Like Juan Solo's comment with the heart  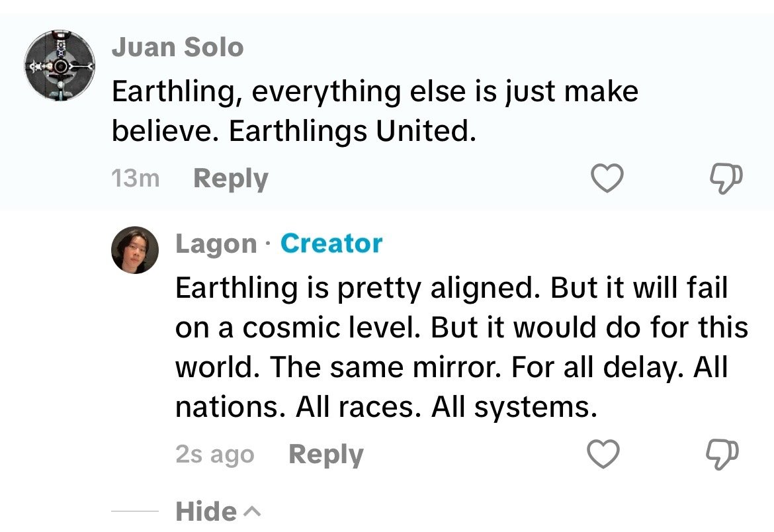pyautogui.click(x=607, y=178)
